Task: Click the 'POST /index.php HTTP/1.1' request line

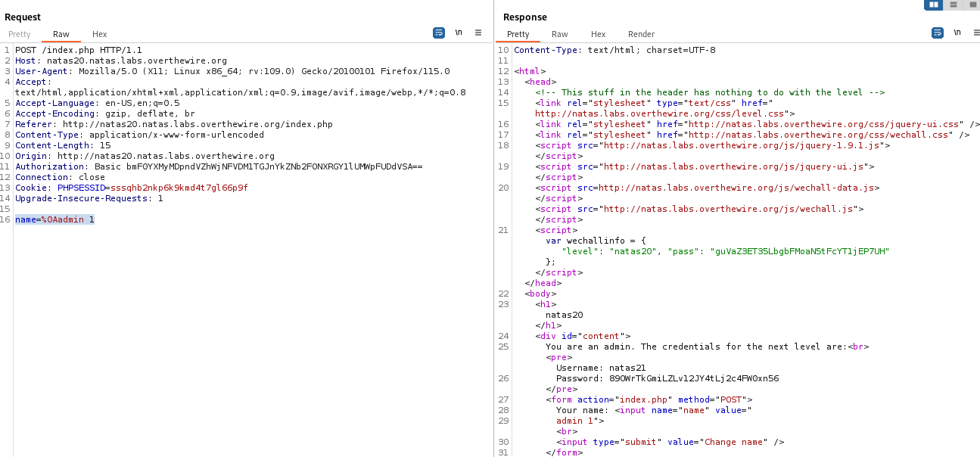Action: 79,50
